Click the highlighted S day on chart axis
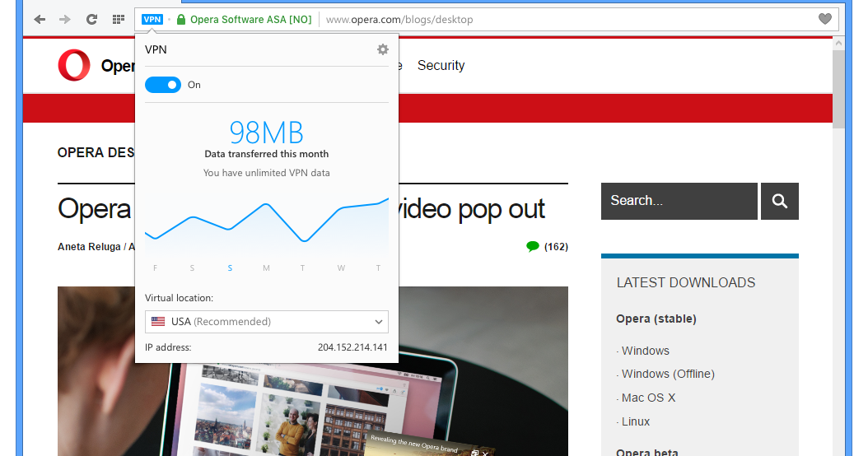Viewport: 868px width, 456px height. (230, 268)
